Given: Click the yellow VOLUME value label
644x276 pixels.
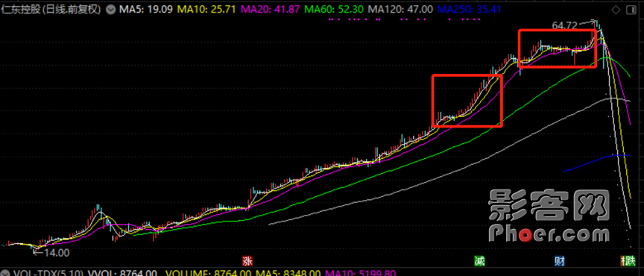Looking at the screenshot, I should point(208,273).
